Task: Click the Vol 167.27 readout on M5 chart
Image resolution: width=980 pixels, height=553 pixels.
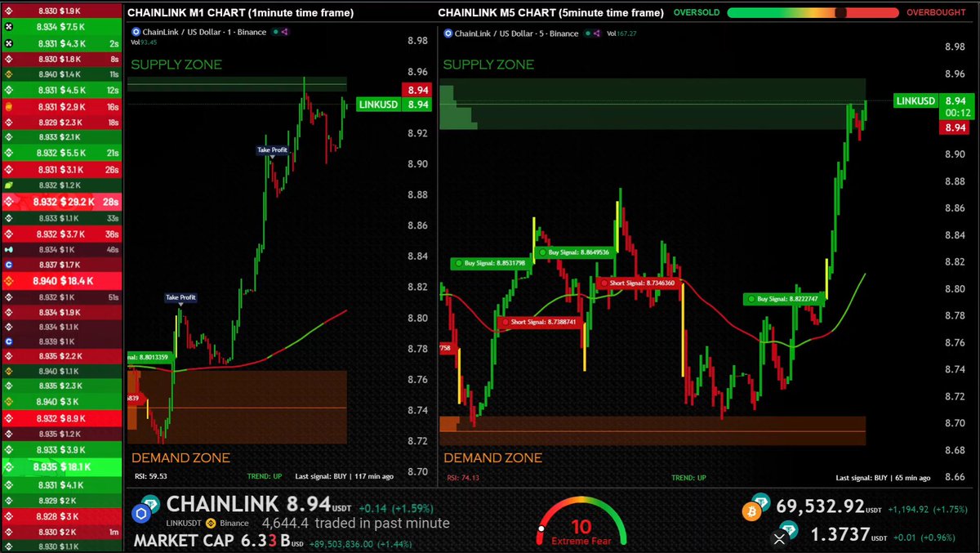Action: pyautogui.click(x=623, y=33)
